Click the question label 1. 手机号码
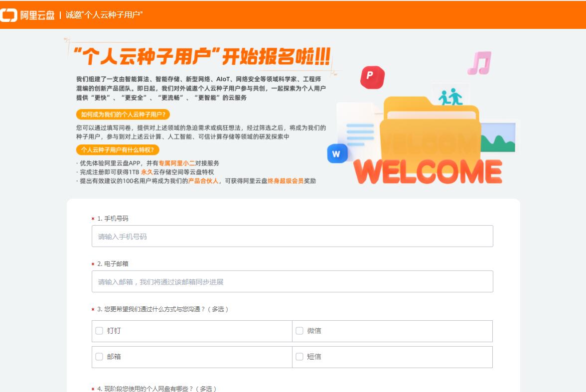The image size is (586, 392). pos(113,219)
